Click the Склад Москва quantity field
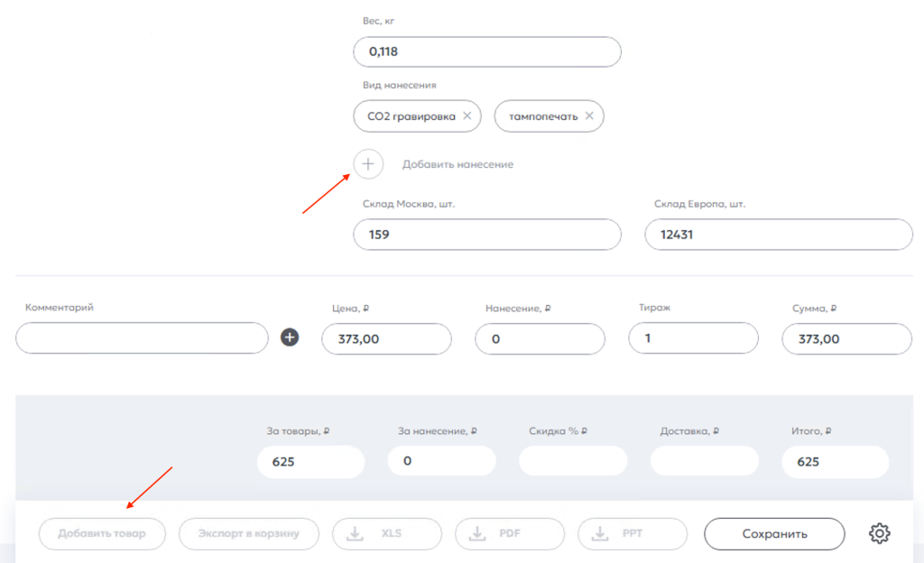This screenshot has width=924, height=563. coord(487,235)
